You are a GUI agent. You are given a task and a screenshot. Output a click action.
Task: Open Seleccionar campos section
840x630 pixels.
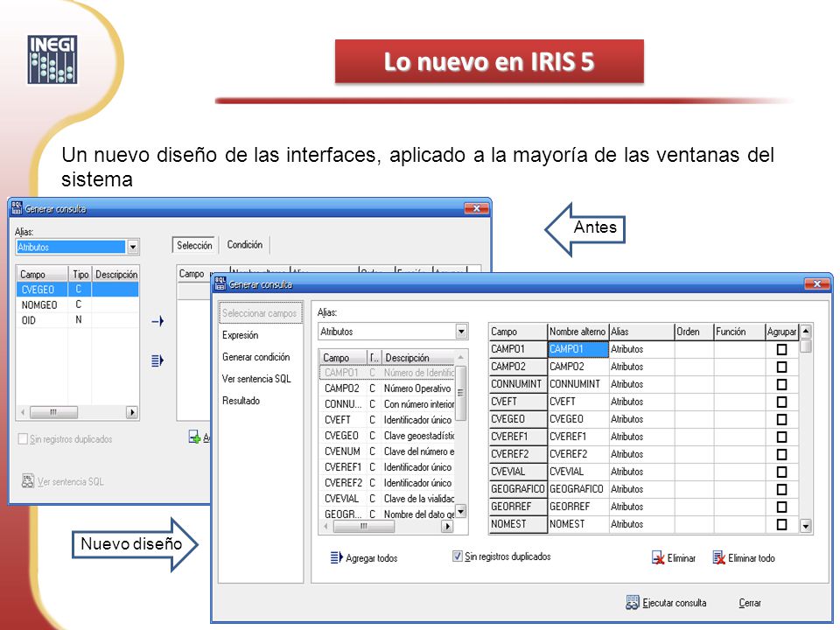[260, 313]
